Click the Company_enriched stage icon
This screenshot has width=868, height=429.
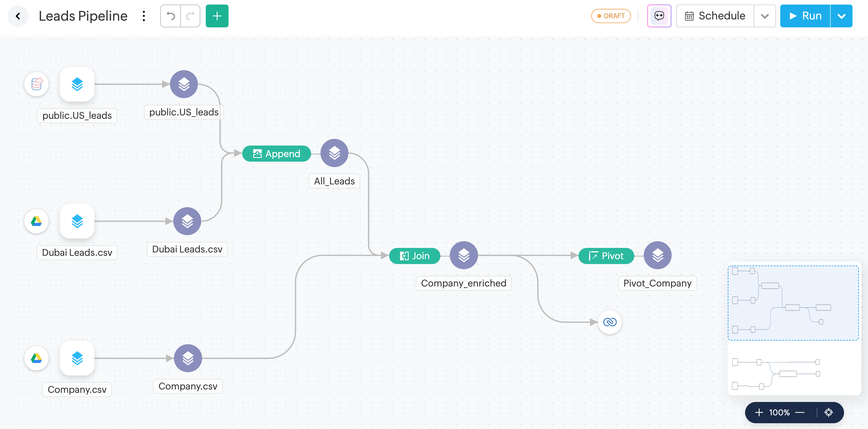[x=464, y=255]
